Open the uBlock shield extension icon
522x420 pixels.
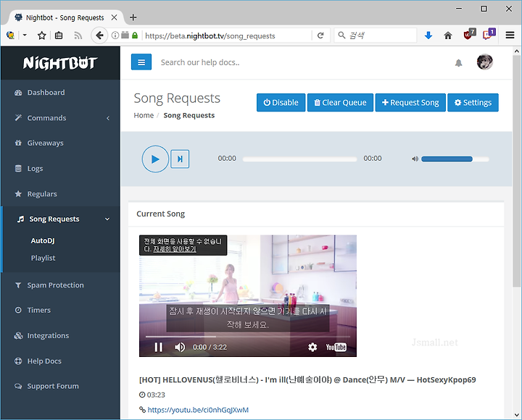[x=469, y=34]
